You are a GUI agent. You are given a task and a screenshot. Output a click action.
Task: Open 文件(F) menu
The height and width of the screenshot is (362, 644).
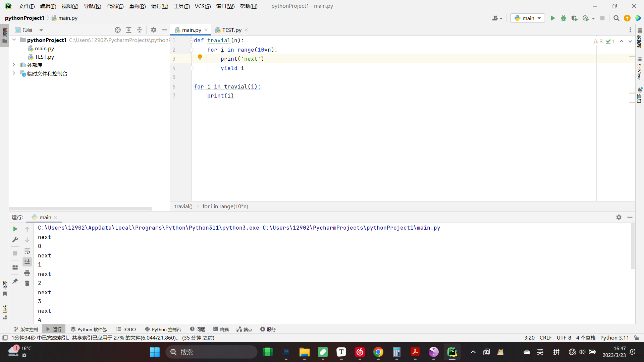tap(27, 6)
